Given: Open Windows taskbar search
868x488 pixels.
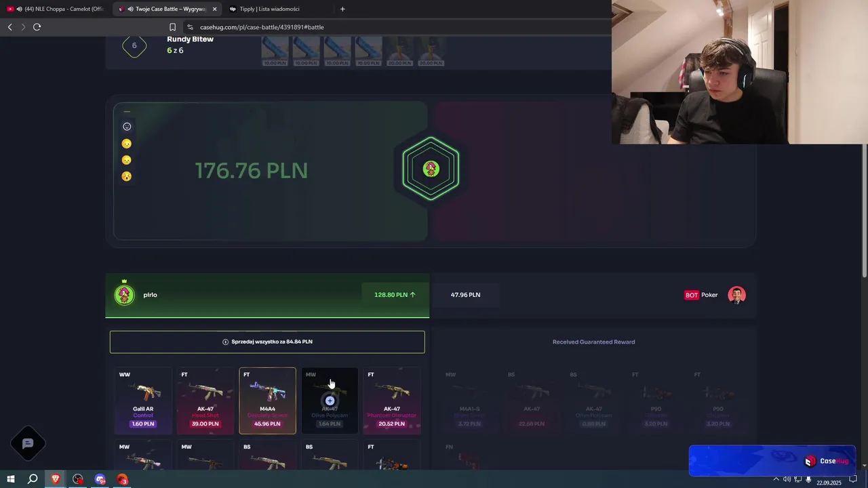Looking at the screenshot, I should click(x=33, y=479).
